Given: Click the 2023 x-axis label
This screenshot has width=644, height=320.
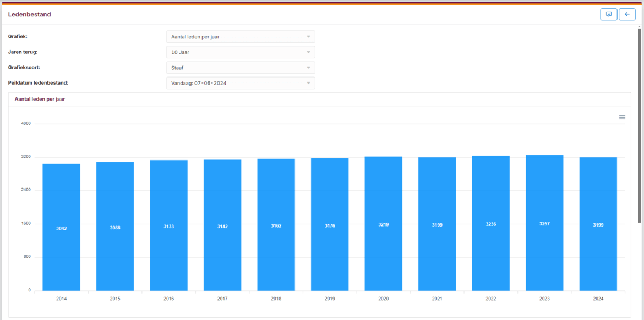Looking at the screenshot, I should click(x=544, y=299).
